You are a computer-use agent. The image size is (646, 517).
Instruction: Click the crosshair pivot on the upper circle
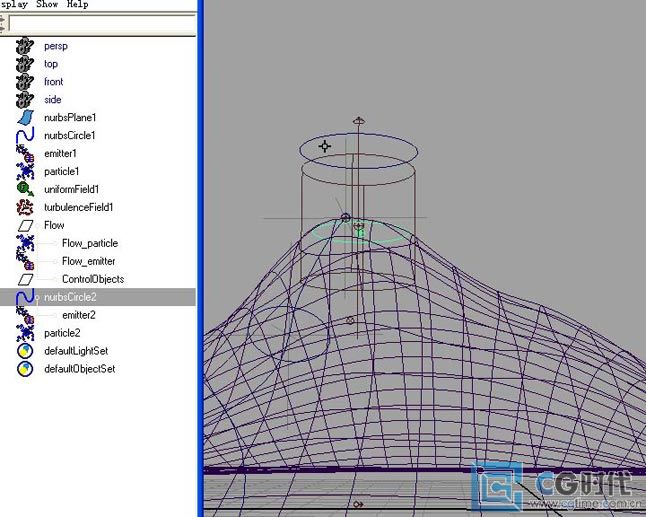[325, 146]
